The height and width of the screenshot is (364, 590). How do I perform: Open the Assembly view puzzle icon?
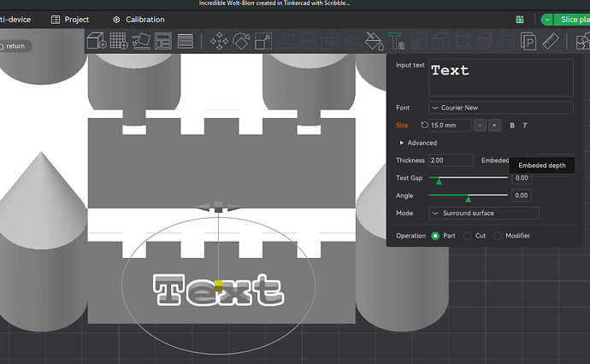pyautogui.click(x=583, y=41)
